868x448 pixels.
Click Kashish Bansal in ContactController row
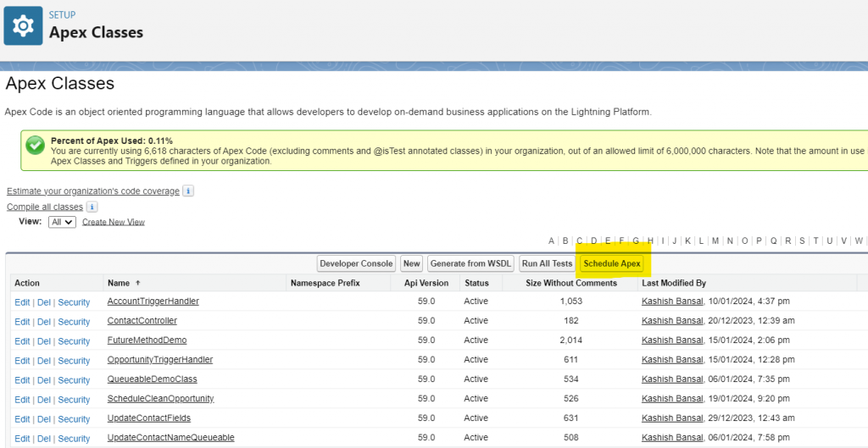coord(672,320)
